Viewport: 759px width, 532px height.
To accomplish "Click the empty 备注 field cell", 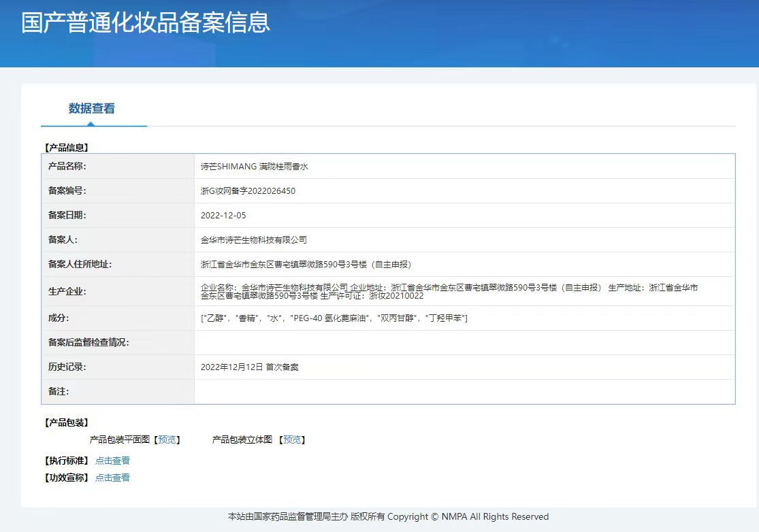I will [x=464, y=392].
